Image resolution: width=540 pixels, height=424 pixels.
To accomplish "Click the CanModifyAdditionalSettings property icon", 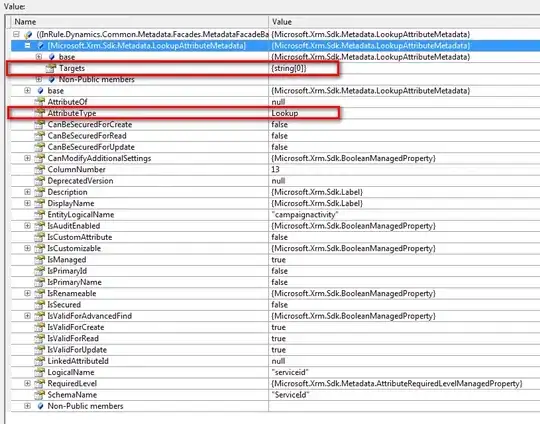I will (40, 158).
